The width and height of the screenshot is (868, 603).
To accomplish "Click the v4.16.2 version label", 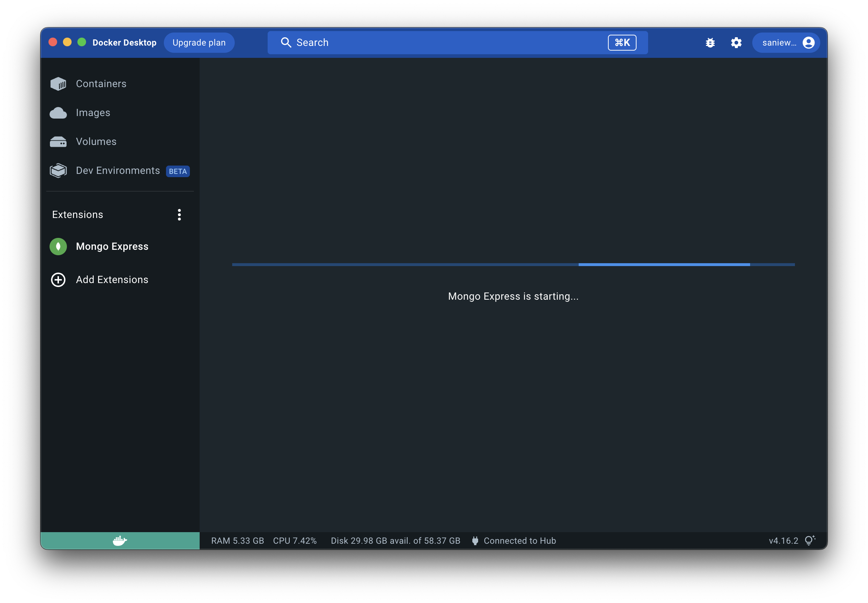I will [783, 541].
